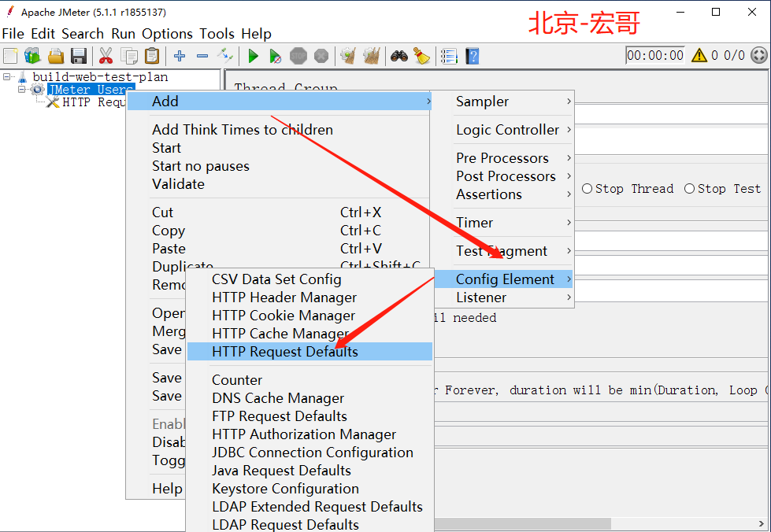Viewport: 771px width, 532px height.
Task: Open the Help menu in menu bar
Action: point(256,34)
